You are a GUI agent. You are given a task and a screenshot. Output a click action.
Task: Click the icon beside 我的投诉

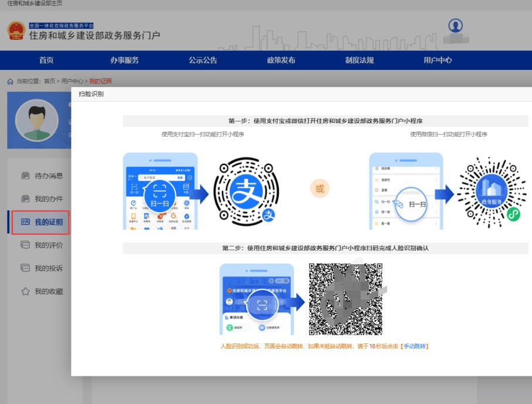(25, 268)
